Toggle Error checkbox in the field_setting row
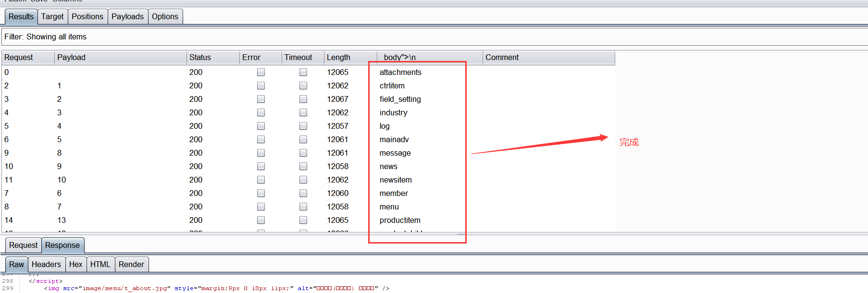Viewport: 868px width, 293px height. (261, 99)
